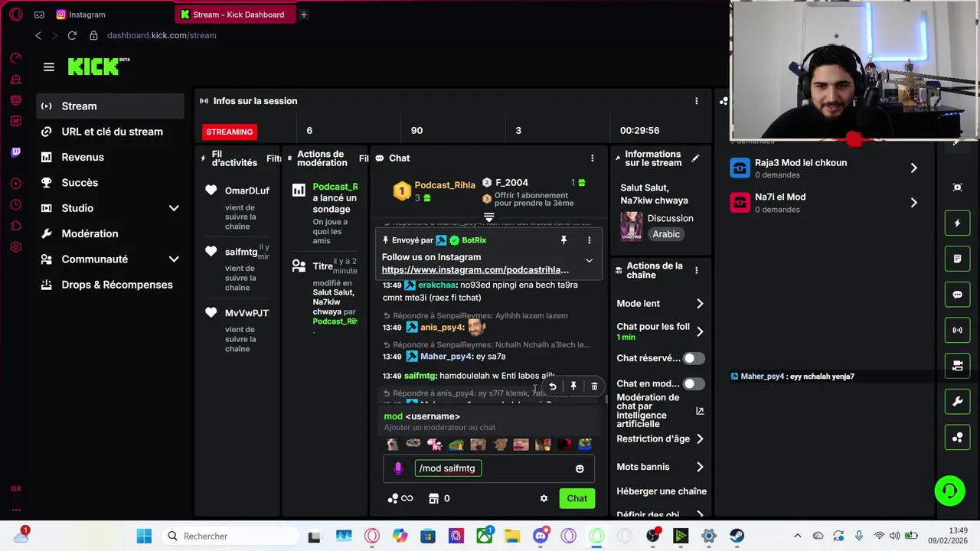Open Chat panel three-dot menu
980x551 pixels.
592,158
